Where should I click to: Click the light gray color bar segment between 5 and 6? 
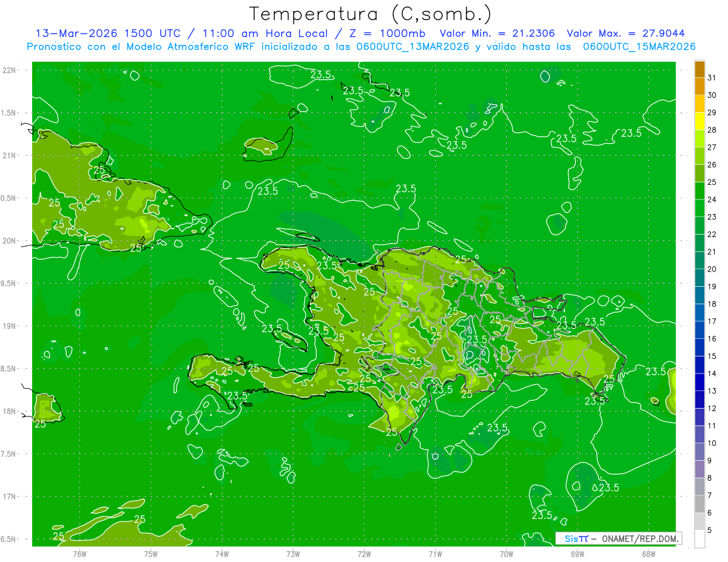[x=699, y=521]
